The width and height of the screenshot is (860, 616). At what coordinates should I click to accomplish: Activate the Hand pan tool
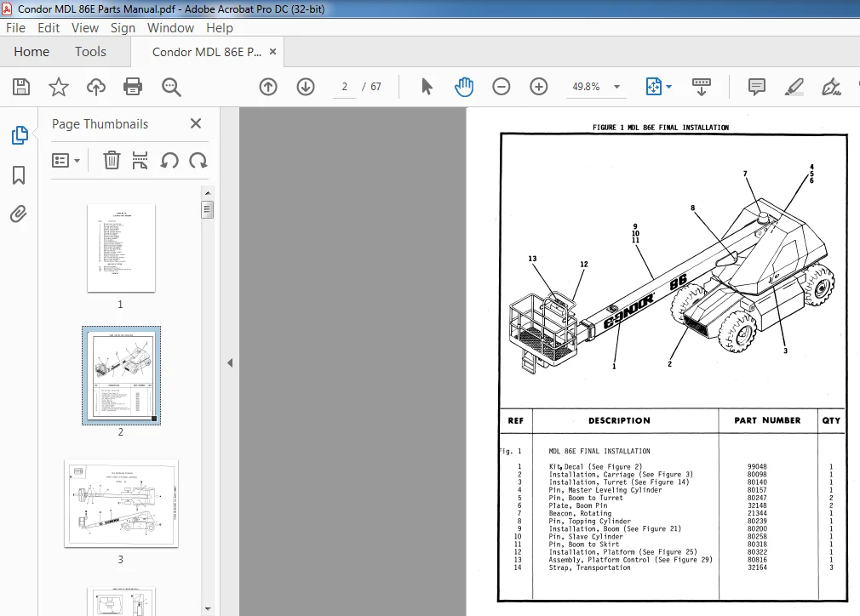click(464, 87)
